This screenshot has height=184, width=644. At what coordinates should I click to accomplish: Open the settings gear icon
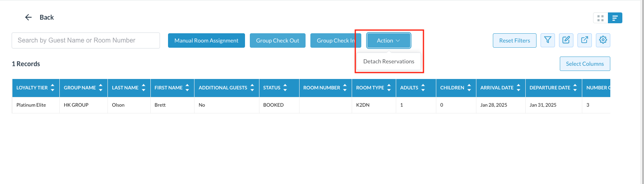pos(603,40)
